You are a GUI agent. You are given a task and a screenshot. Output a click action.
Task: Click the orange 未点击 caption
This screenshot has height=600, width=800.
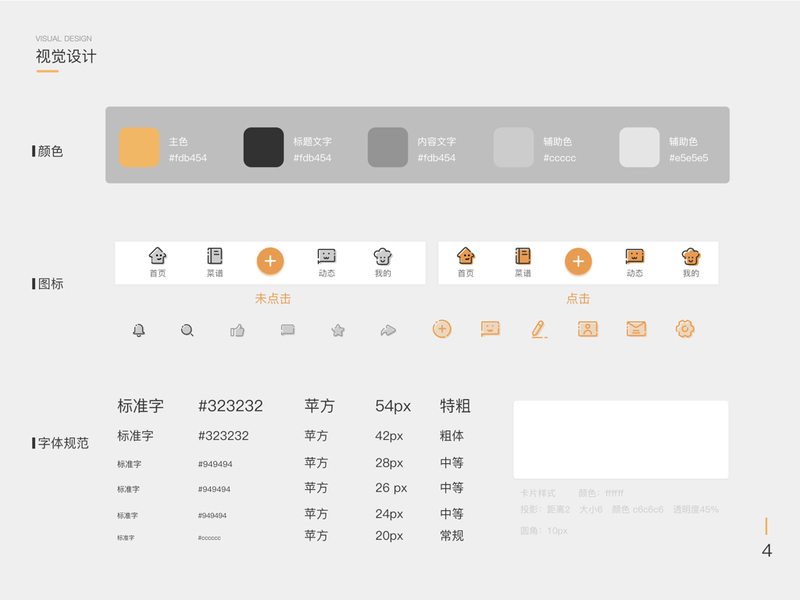(x=273, y=298)
